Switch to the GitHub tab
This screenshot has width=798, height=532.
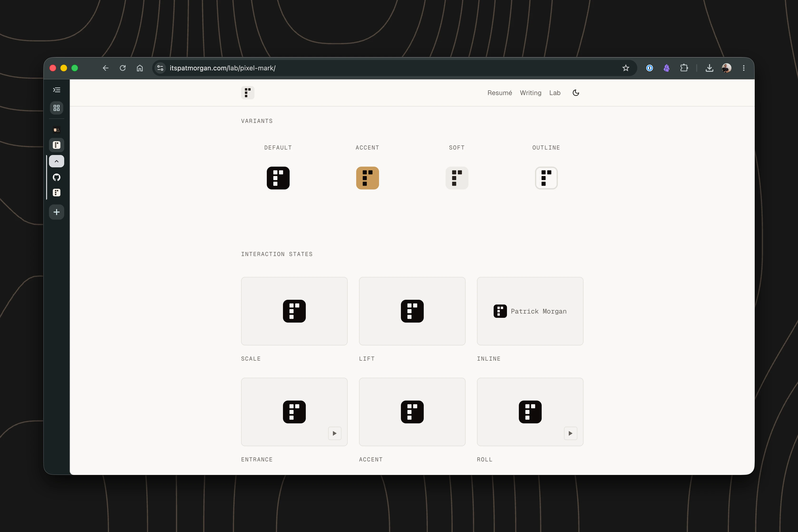(57, 177)
